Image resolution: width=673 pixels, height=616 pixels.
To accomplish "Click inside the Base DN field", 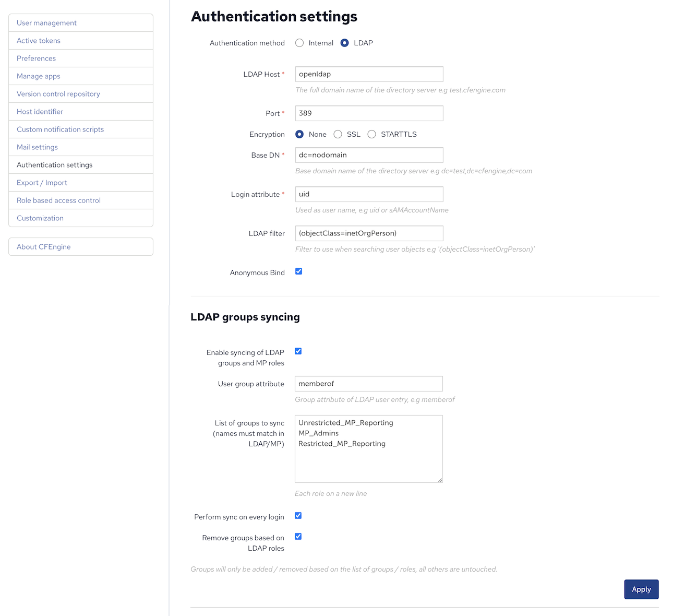I will tap(369, 155).
